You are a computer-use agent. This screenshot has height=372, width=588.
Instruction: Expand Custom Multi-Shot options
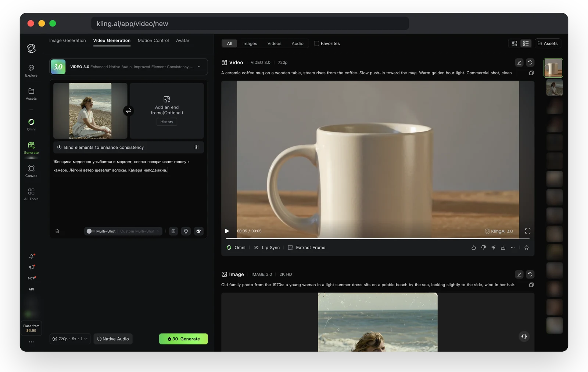[x=140, y=231]
